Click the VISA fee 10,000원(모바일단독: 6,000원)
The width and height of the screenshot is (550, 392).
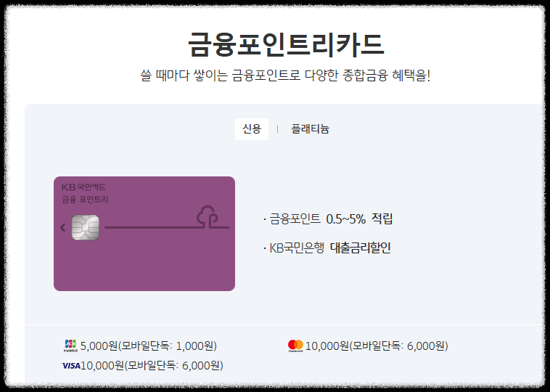(x=152, y=366)
